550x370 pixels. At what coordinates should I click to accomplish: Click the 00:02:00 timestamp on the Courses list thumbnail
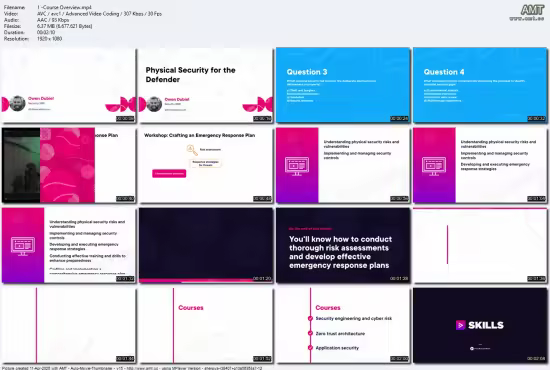(399, 358)
